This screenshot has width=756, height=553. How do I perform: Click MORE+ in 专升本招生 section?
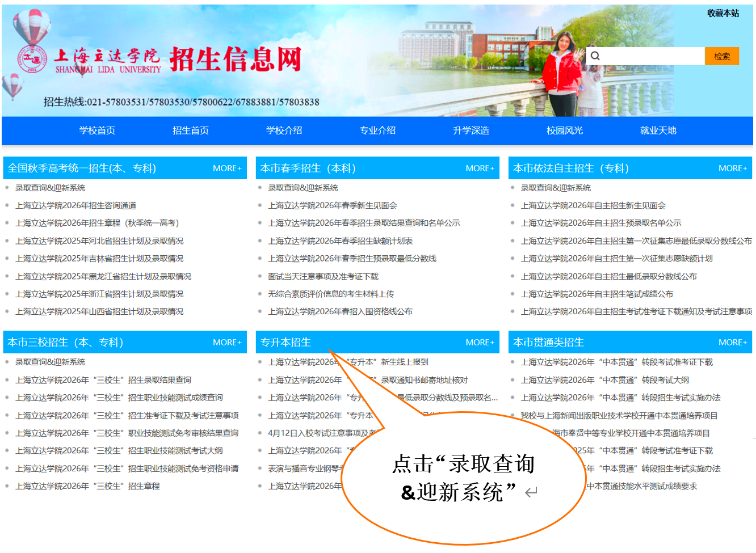click(x=480, y=343)
